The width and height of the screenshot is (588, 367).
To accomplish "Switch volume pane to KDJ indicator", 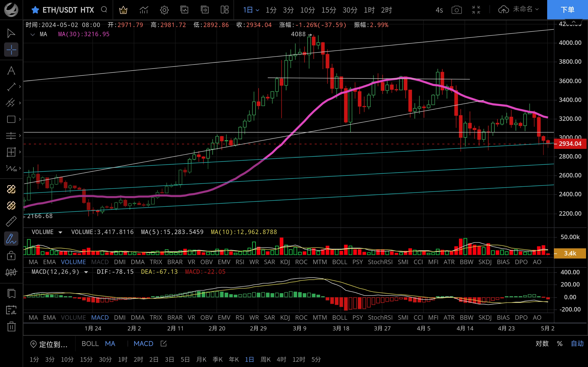I will point(285,262).
